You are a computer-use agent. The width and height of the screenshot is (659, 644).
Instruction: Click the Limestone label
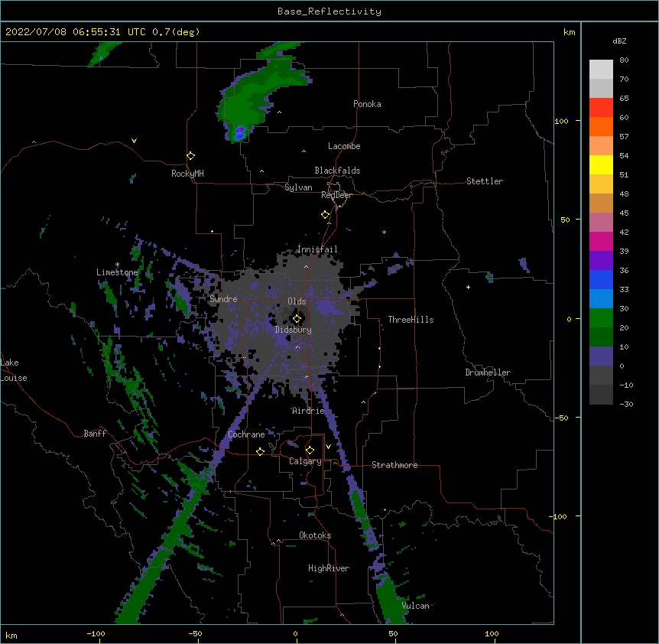pos(117,272)
